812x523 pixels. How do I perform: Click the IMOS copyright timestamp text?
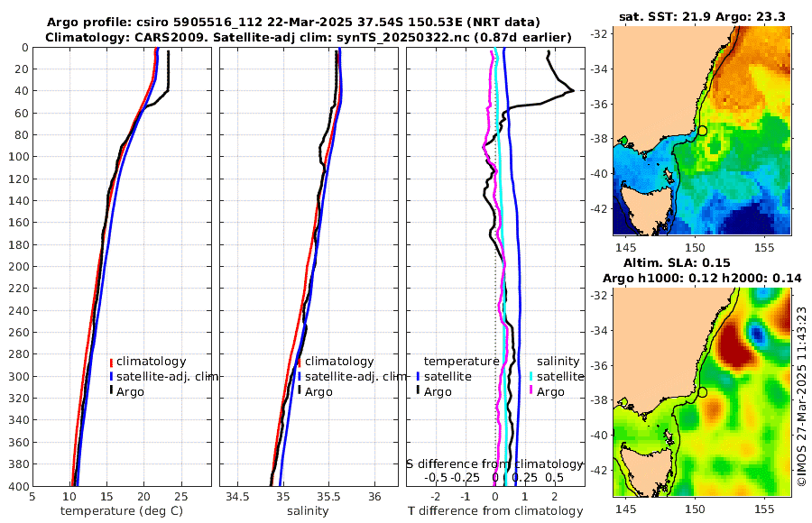point(802,396)
